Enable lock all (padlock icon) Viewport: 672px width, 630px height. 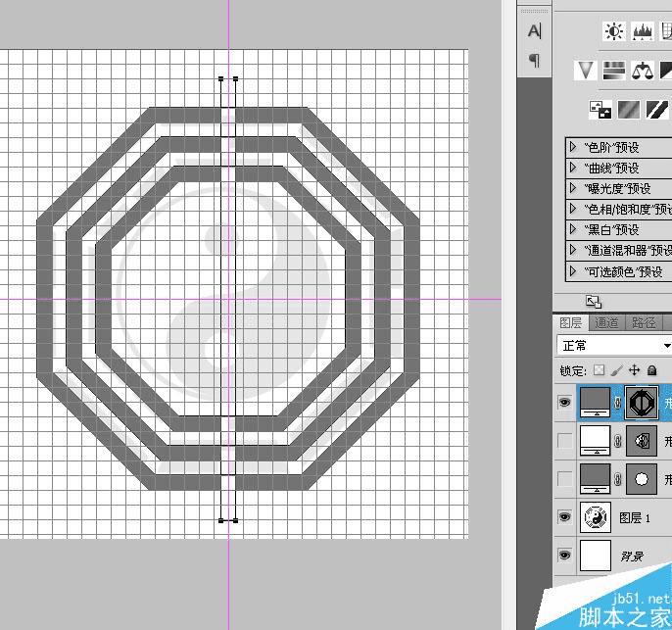[651, 369]
